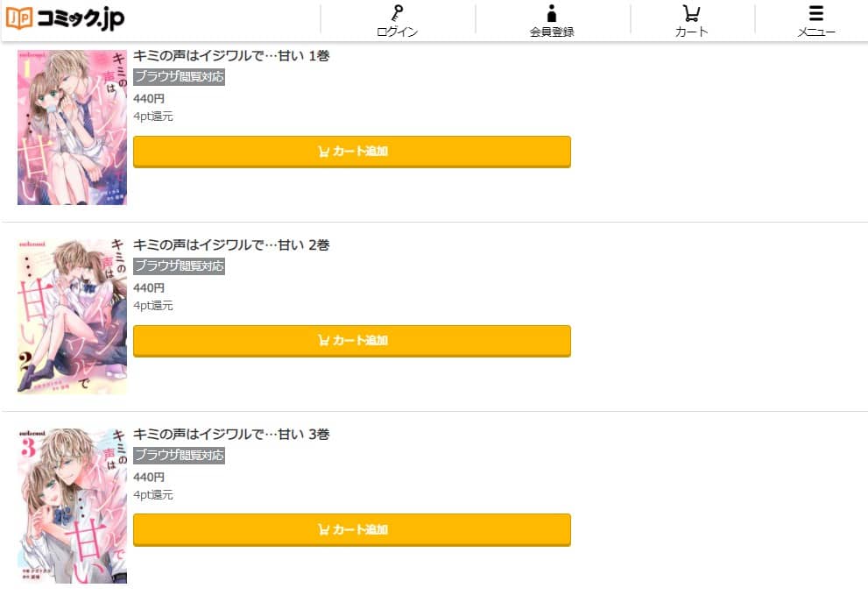Add volume 1 to cart button
Screen dimensions: 868x595
(352, 152)
